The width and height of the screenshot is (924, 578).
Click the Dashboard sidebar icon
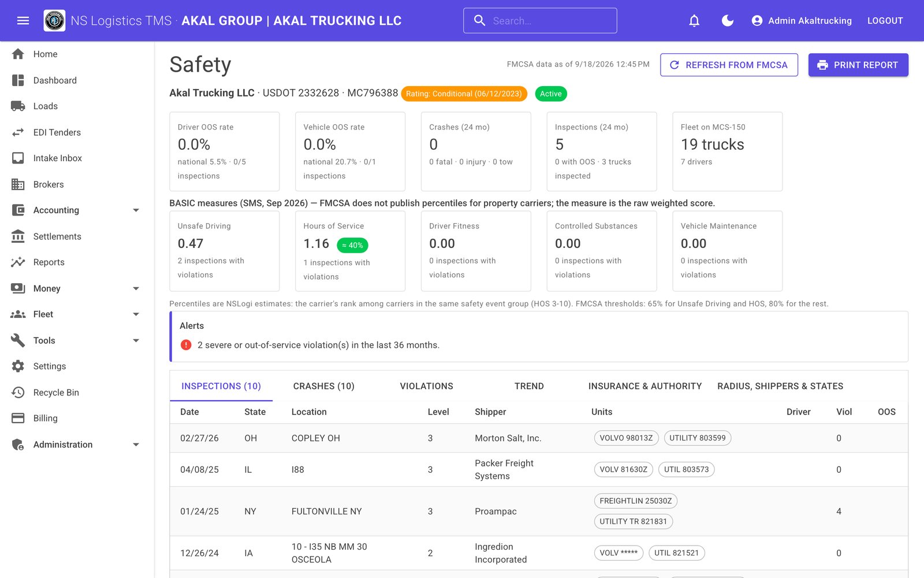click(18, 80)
